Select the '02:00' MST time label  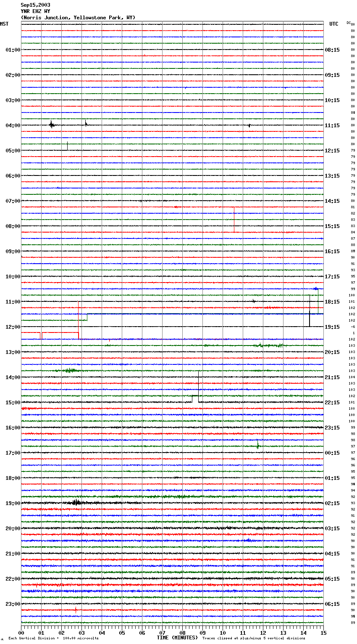(x=13, y=75)
